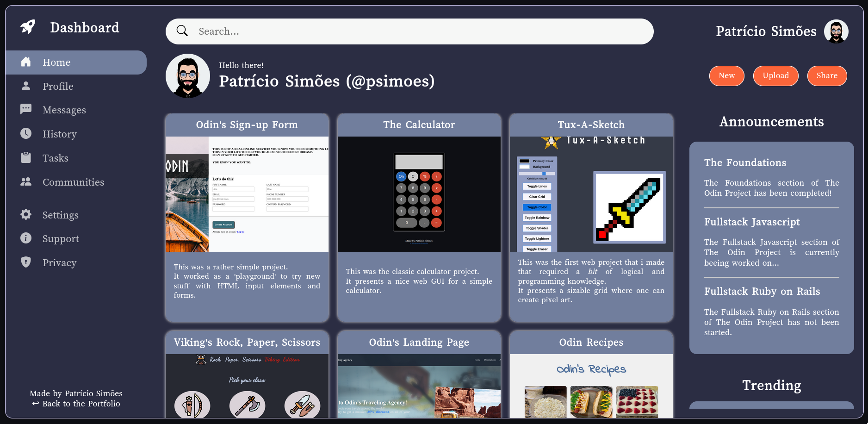Click the Support info icon
Screen dimensions: 868x424
(26, 238)
